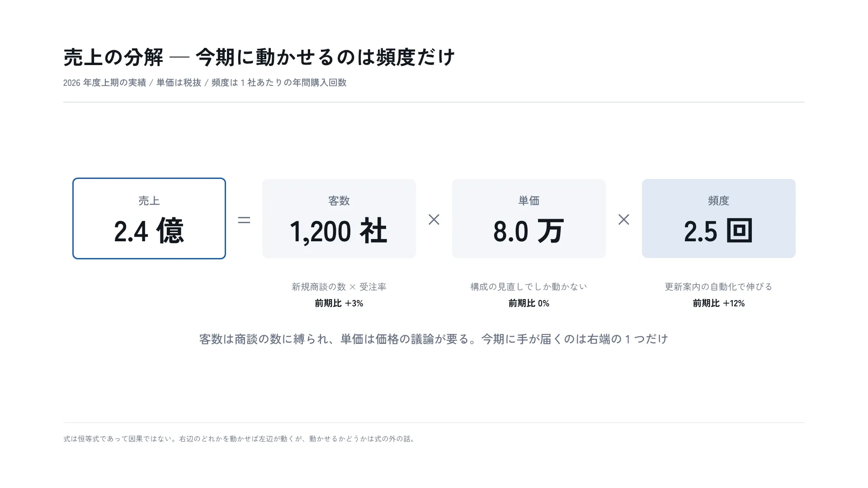Click the label 客数
The width and height of the screenshot is (868, 488).
click(339, 201)
